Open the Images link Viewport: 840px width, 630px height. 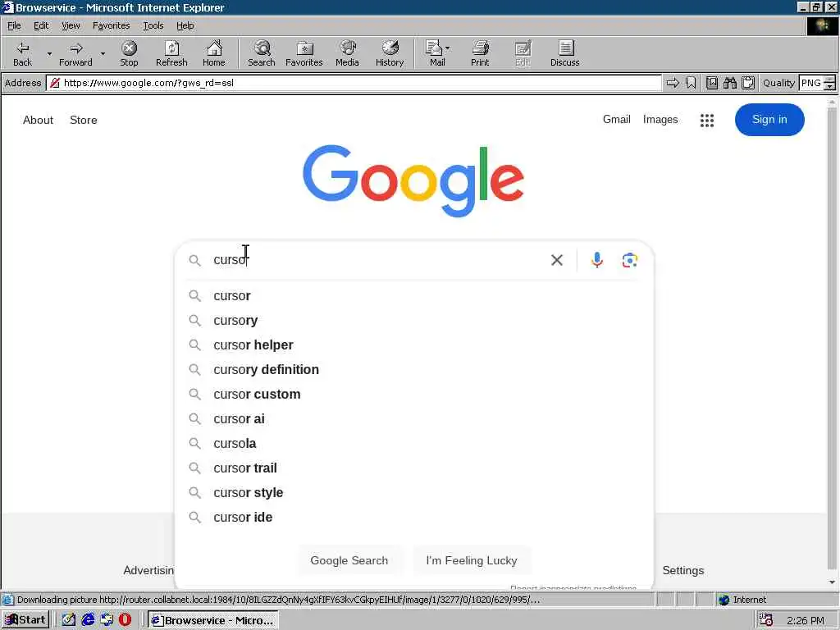(660, 120)
